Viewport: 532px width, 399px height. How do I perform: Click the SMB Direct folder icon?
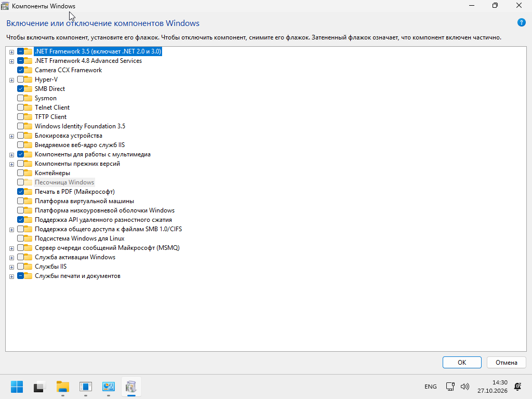28,89
